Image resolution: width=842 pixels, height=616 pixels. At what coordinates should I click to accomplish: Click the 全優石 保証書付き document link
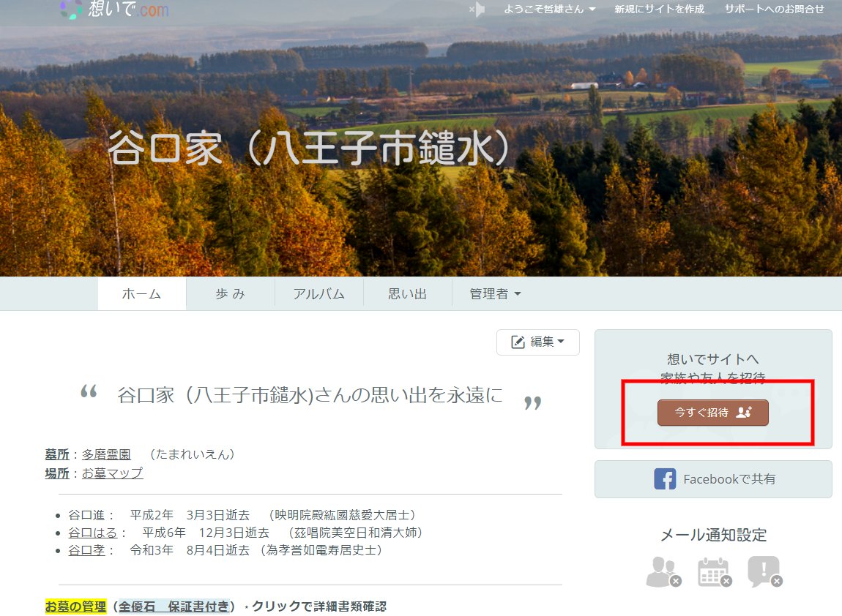(174, 606)
